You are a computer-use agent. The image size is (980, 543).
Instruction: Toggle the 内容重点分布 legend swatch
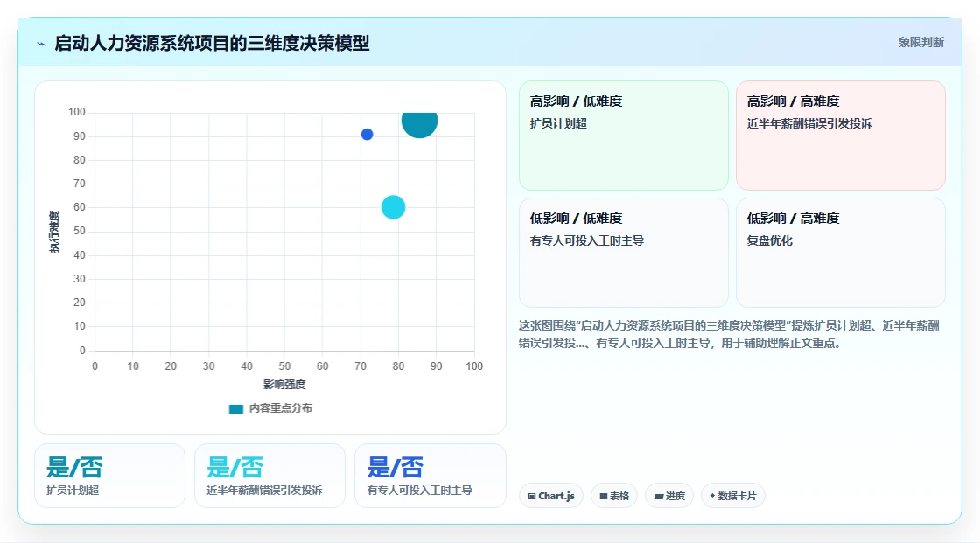pyautogui.click(x=235, y=408)
